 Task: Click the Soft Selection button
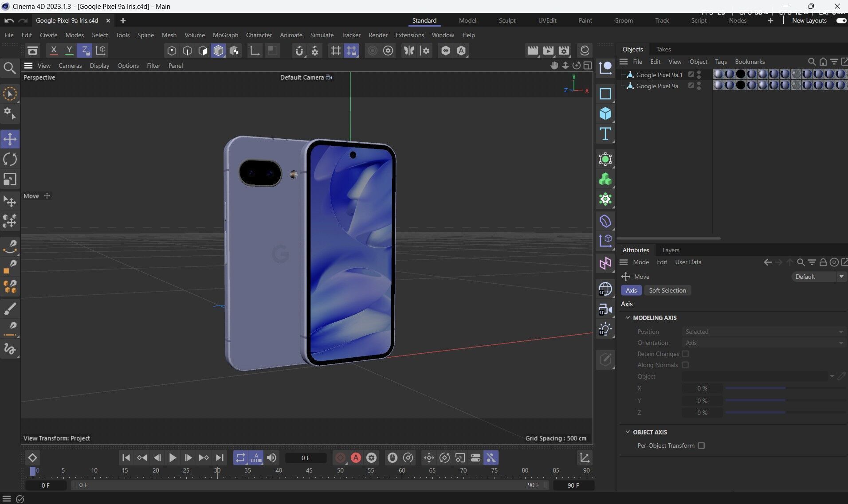coord(667,290)
